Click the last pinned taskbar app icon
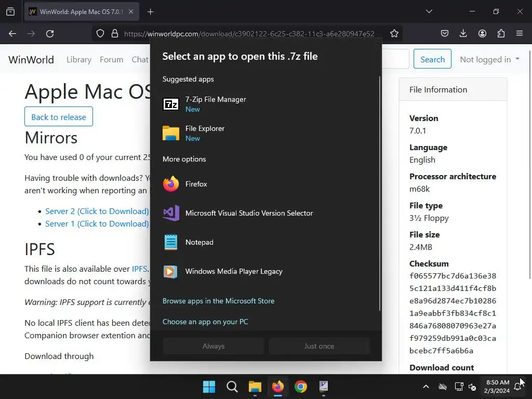This screenshot has width=532, height=399. [324, 387]
